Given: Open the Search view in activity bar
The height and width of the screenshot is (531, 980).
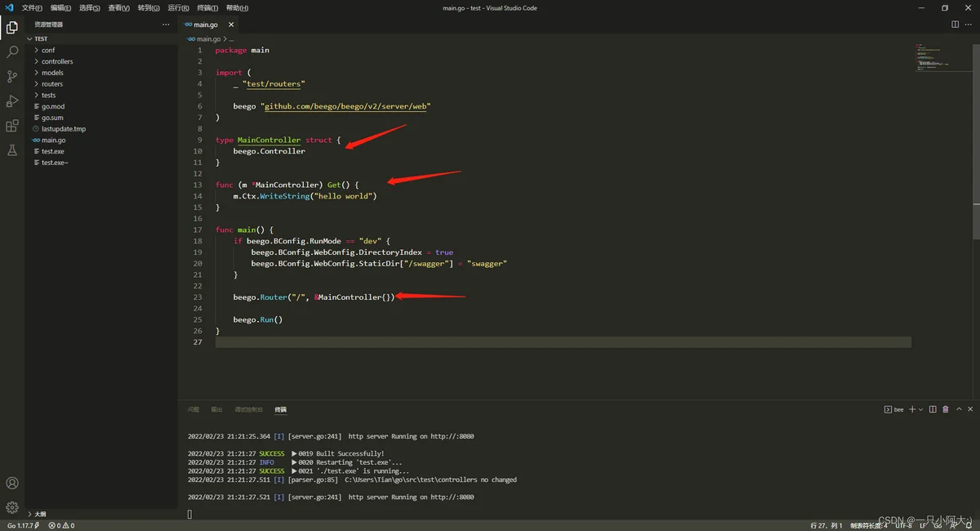Looking at the screenshot, I should pos(12,52).
